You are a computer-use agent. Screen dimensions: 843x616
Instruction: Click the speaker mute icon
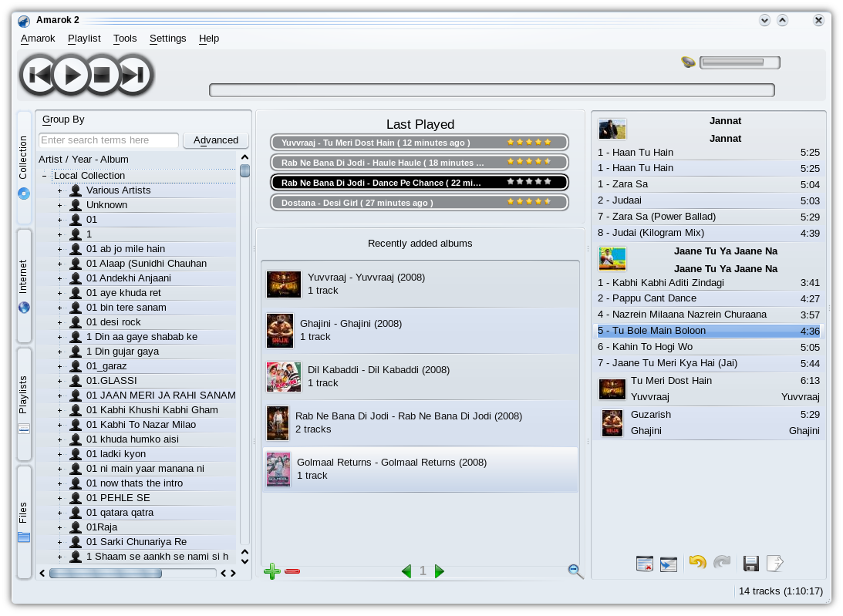pyautogui.click(x=689, y=62)
